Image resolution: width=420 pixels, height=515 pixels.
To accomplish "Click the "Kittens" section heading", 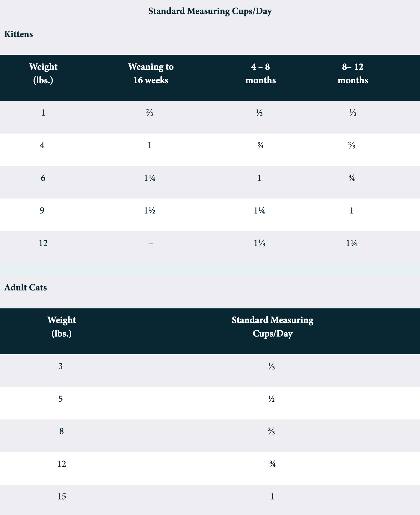I will point(19,34).
